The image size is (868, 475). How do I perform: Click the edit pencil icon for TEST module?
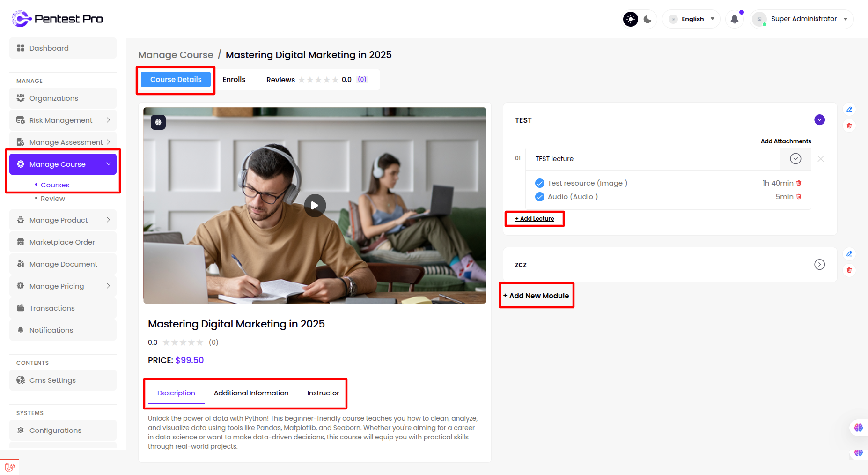849,110
